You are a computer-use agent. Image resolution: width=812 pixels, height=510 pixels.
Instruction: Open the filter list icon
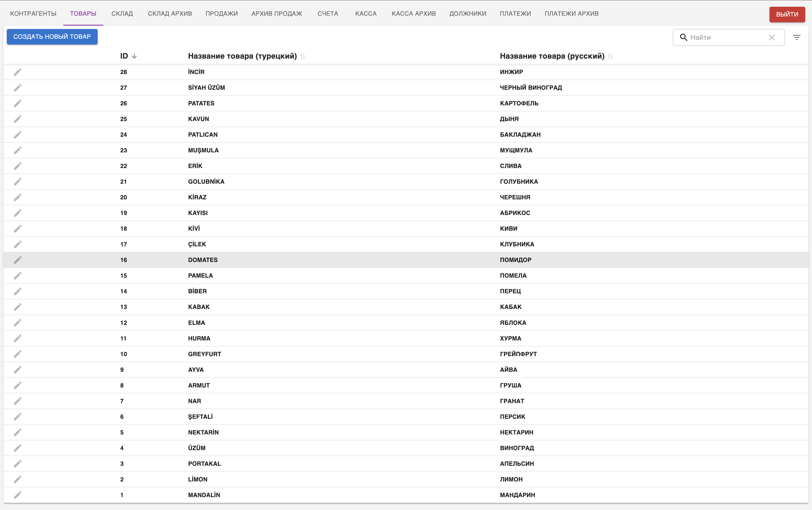(797, 37)
